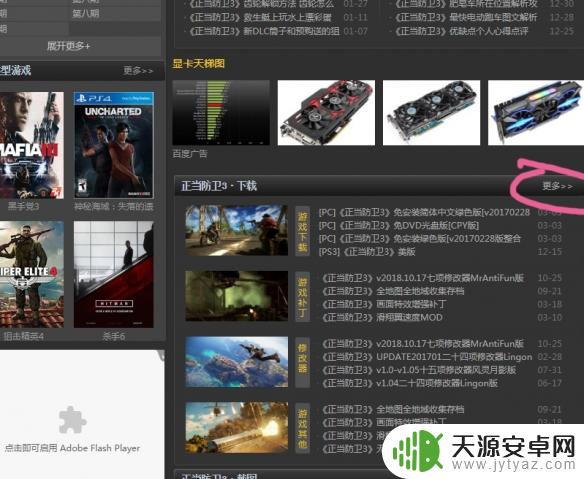584x479 pixels.
Task: Open the helicopter explosion screenshot in 游戏其他
Action: point(237,427)
